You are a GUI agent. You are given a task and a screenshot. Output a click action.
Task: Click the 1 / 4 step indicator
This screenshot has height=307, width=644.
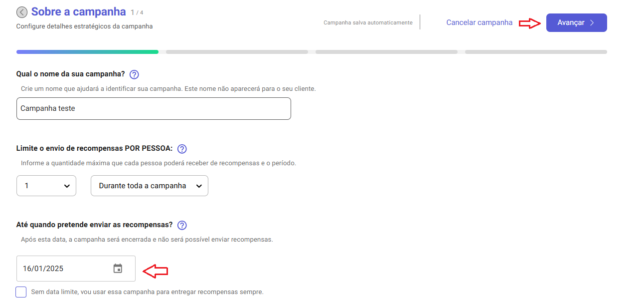coord(137,12)
